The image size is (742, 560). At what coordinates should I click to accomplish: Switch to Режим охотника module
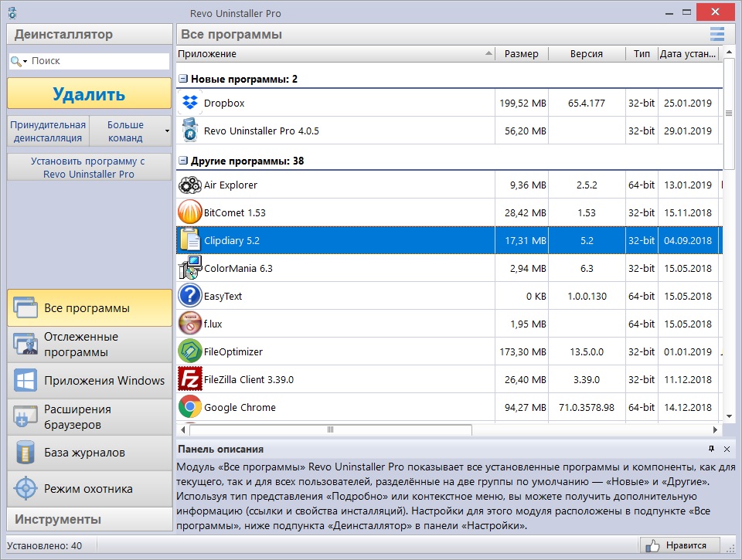pos(90,489)
